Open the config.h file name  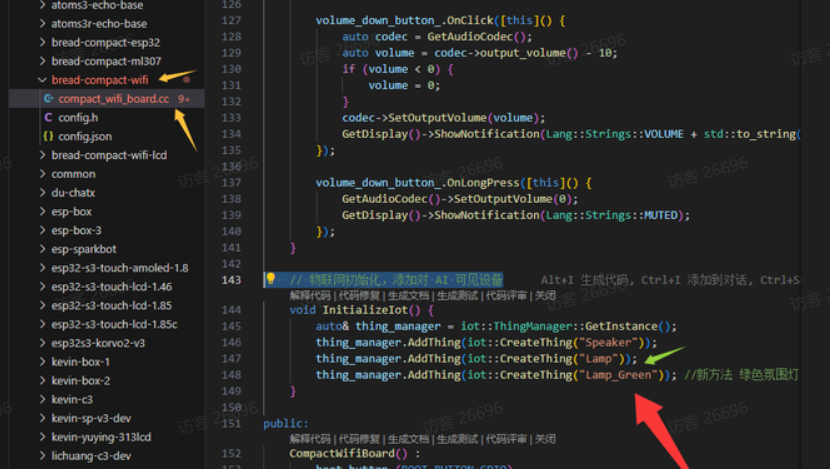[x=78, y=118]
